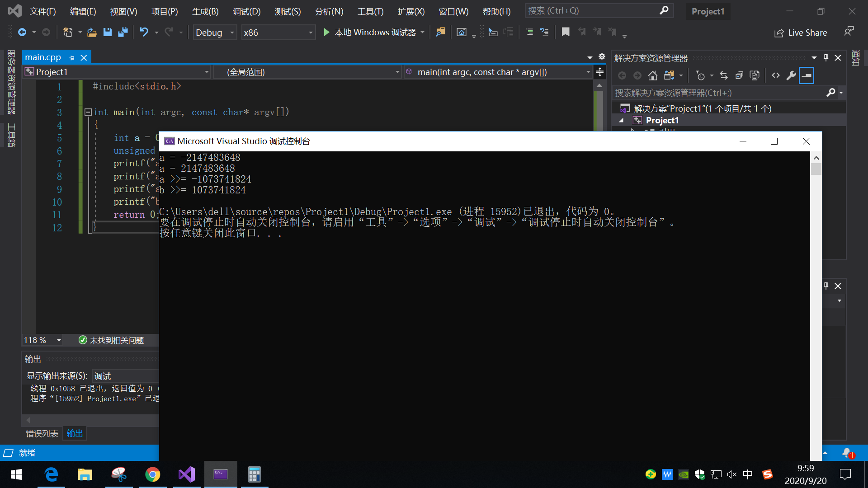
Task: Click the Save All toolbar icon
Action: [x=123, y=33]
